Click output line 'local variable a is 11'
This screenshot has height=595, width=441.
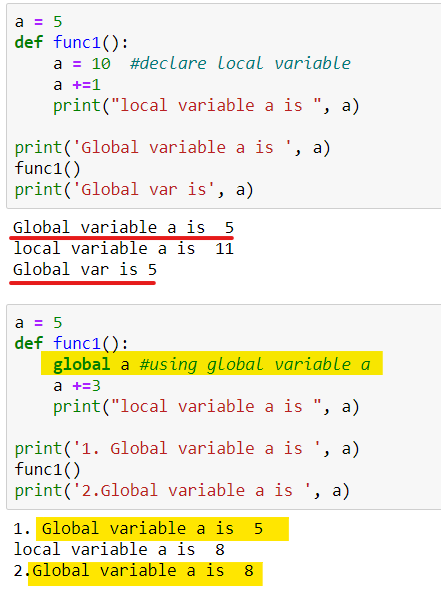tap(123, 249)
